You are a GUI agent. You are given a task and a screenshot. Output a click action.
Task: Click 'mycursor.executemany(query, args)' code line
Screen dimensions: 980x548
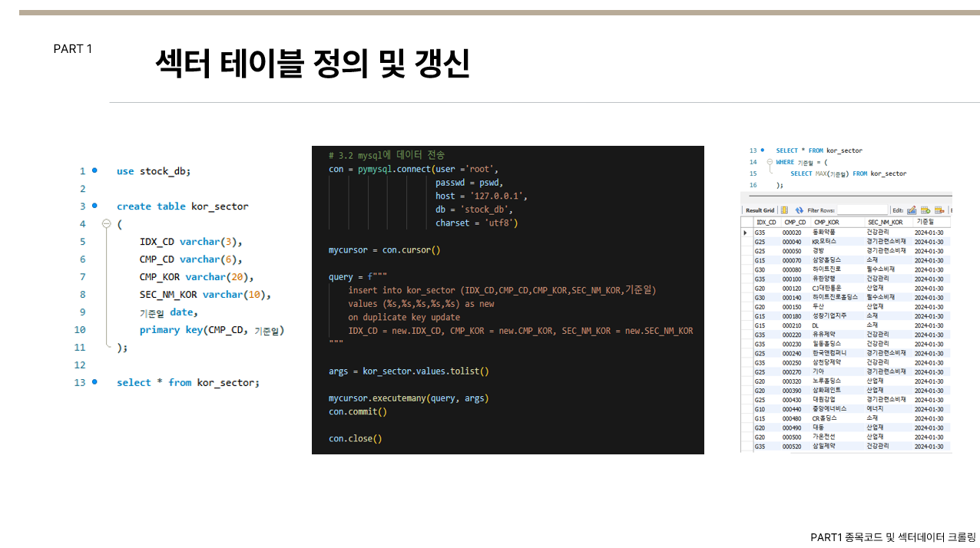point(409,398)
